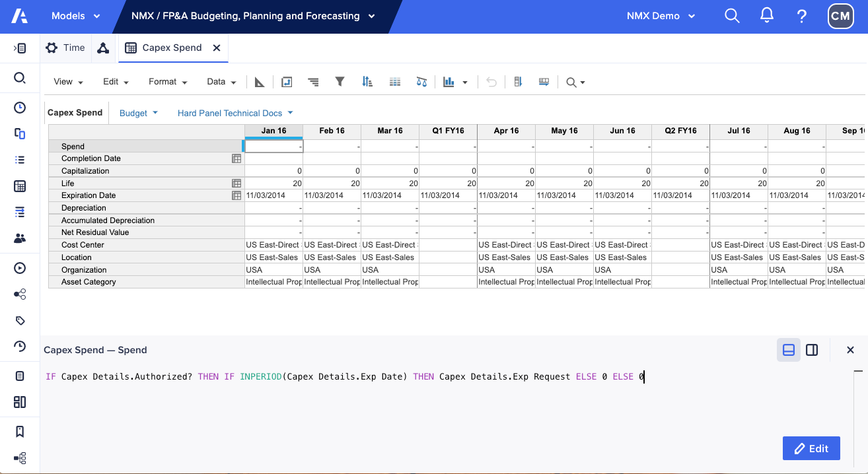Click the Edit formula button
The width and height of the screenshot is (868, 474).
(811, 448)
